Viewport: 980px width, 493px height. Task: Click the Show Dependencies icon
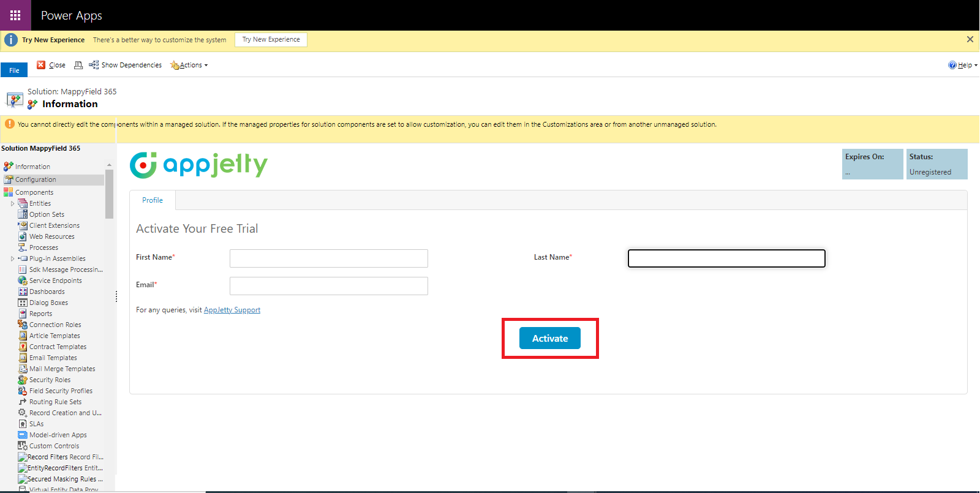(x=94, y=64)
